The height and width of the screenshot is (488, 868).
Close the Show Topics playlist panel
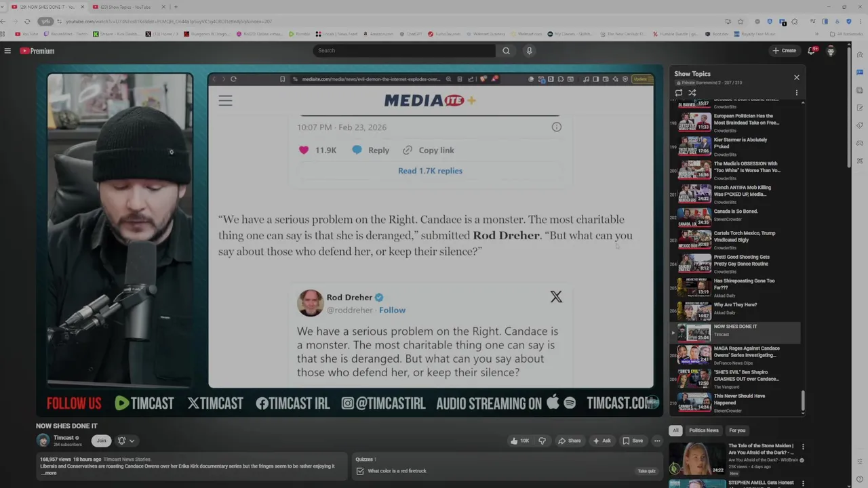[796, 77]
